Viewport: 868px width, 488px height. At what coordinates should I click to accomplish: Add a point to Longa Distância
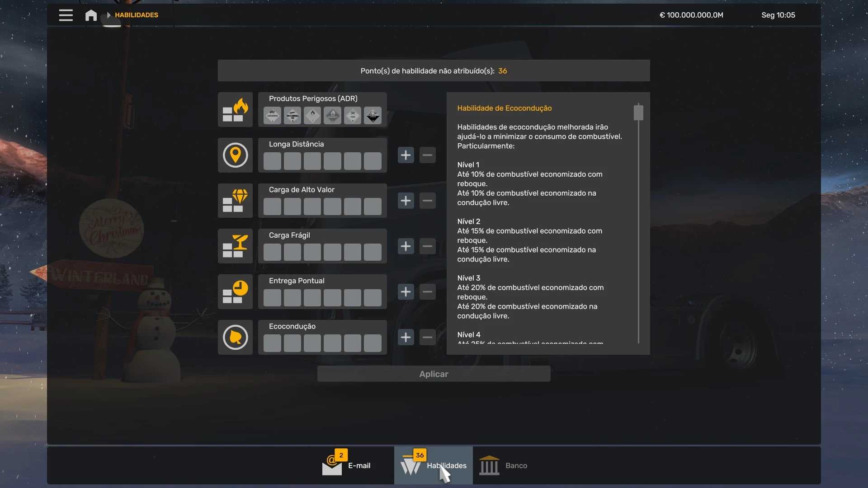click(x=406, y=155)
